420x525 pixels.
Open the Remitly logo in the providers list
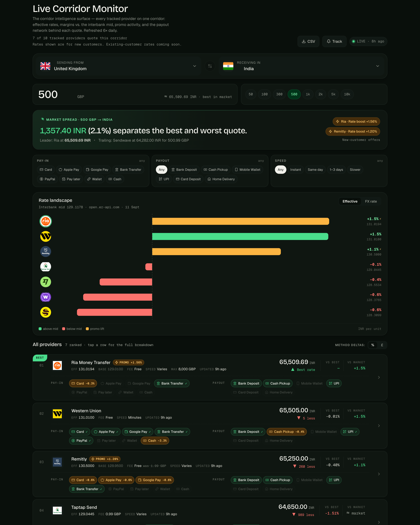(x=57, y=462)
